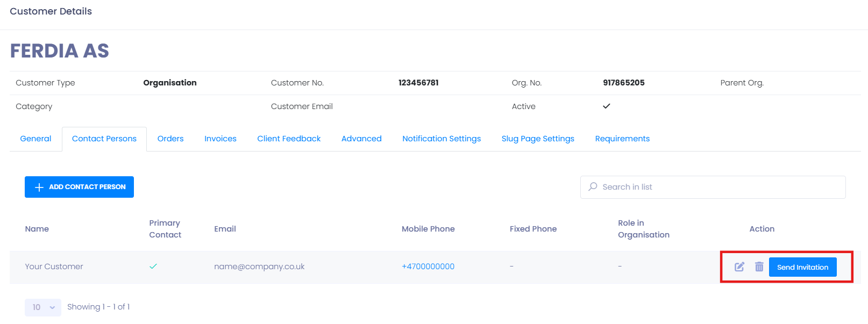Click the magnifier icon in search box
Screen dimensions: 868x324
click(593, 186)
